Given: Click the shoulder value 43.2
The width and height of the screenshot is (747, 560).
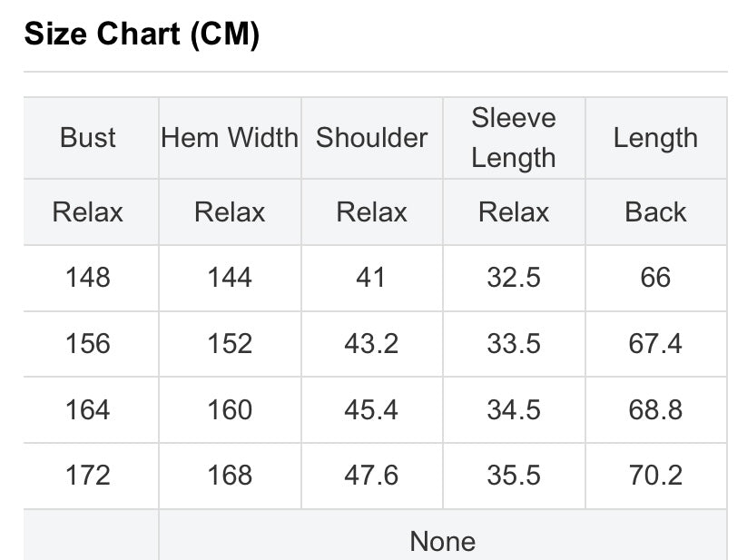Looking at the screenshot, I should point(371,344).
